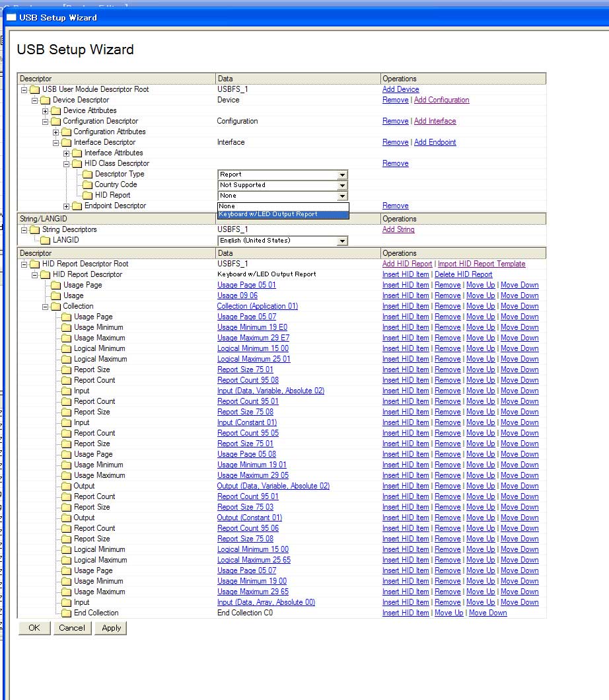Click the Configuration Descriptor folder icon
The image size is (609, 700).
click(x=55, y=122)
